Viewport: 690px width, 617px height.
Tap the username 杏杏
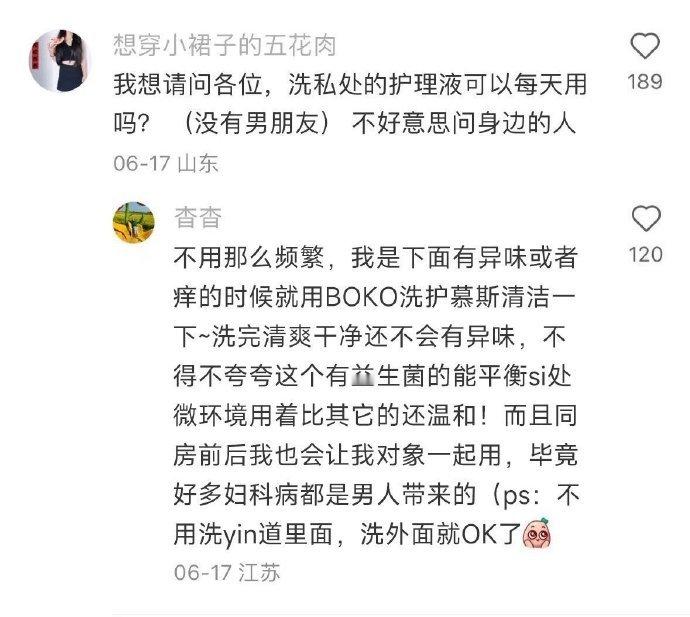[x=198, y=217]
